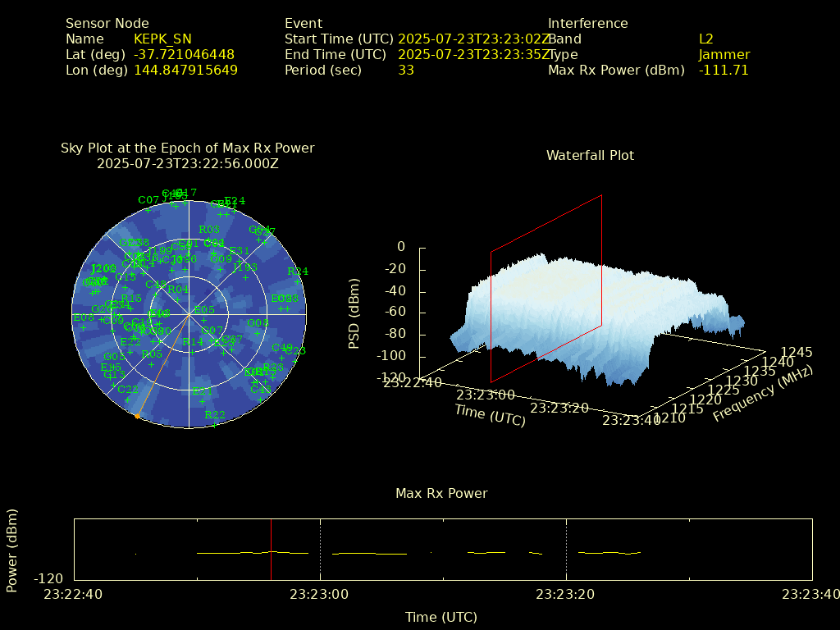840x630 pixels.
Task: Select the E21 satellite marker
Action: tap(202, 392)
